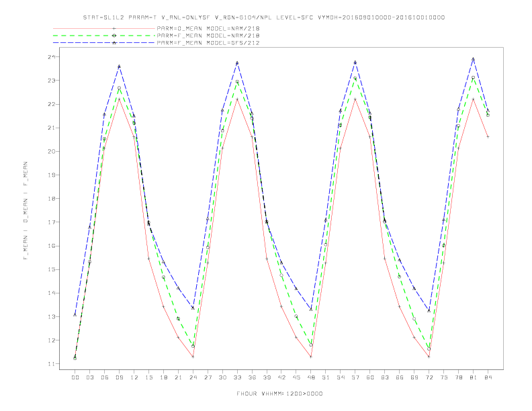Click y-axis tick label 22
Viewport: 532px width, 411px height.
[x=51, y=104]
